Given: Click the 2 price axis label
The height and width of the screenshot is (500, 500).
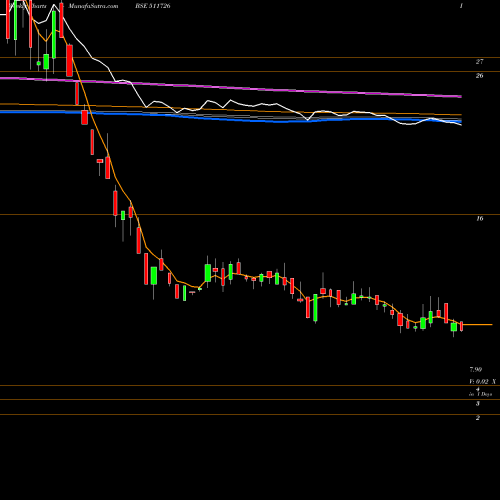Looking at the screenshot, I should tap(478, 418).
